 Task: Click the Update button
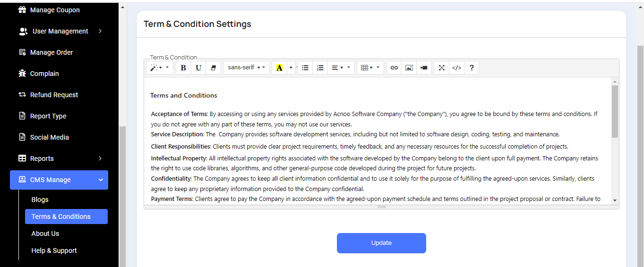point(381,243)
